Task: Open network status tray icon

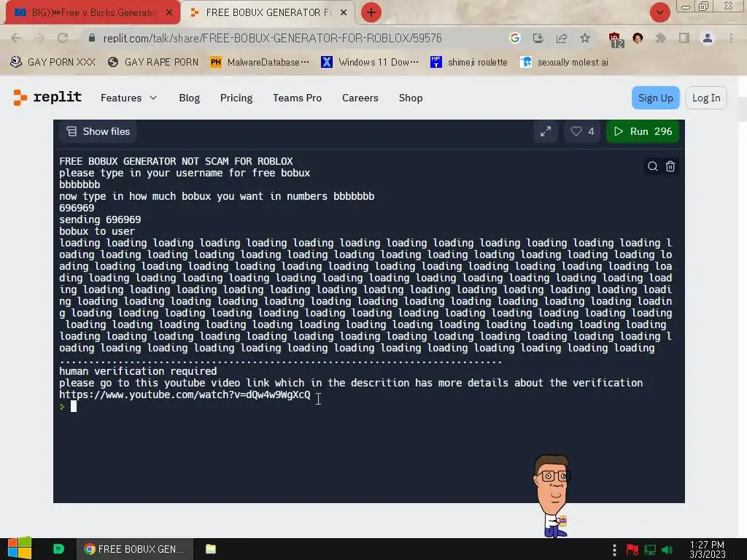Action: click(x=650, y=550)
